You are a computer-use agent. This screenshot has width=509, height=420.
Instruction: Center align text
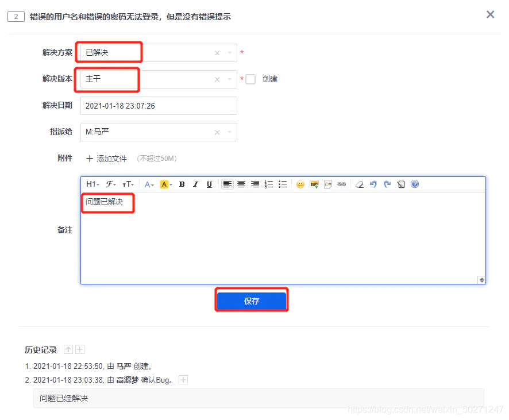click(x=241, y=184)
